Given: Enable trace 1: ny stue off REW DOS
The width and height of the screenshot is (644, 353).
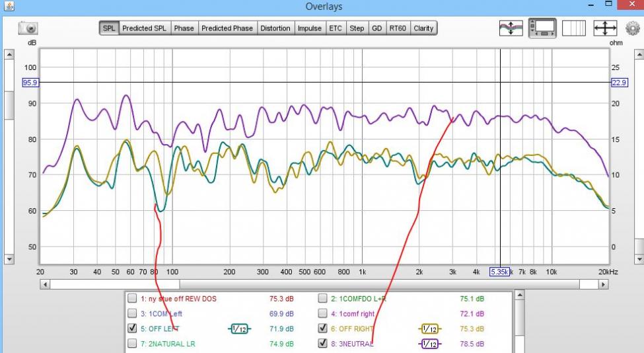Looking at the screenshot, I should pos(132,298).
